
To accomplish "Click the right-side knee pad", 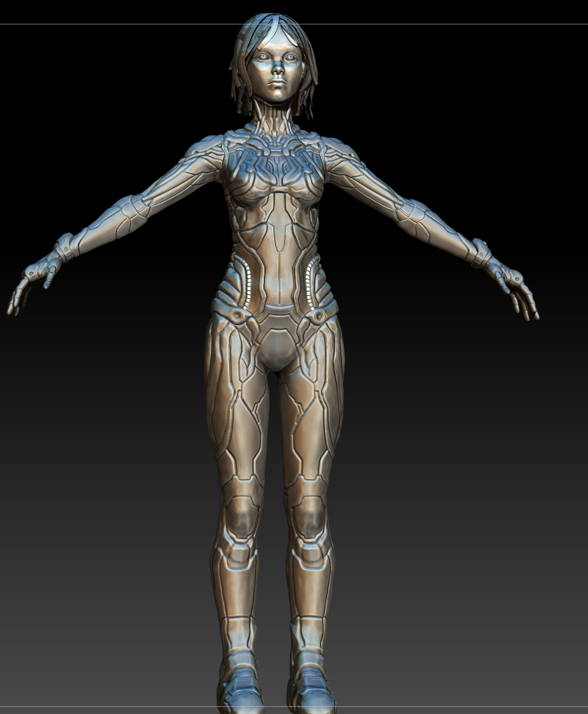I will point(308,517).
